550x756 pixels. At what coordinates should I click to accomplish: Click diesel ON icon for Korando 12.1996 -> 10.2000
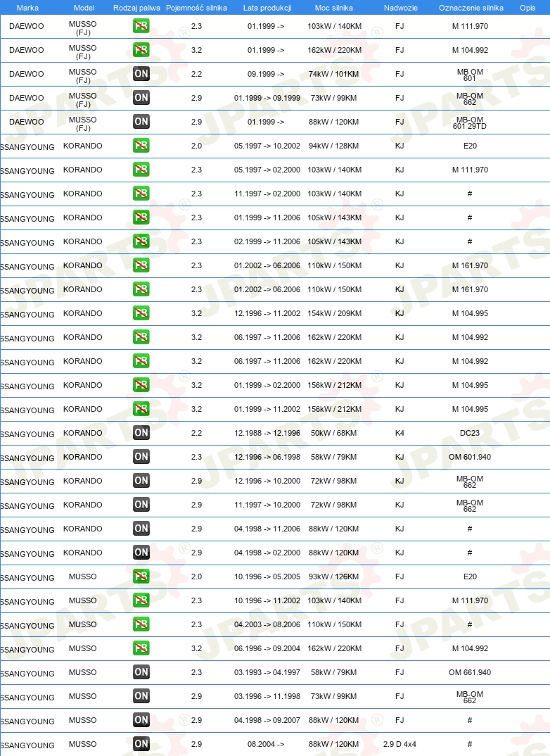point(141,480)
